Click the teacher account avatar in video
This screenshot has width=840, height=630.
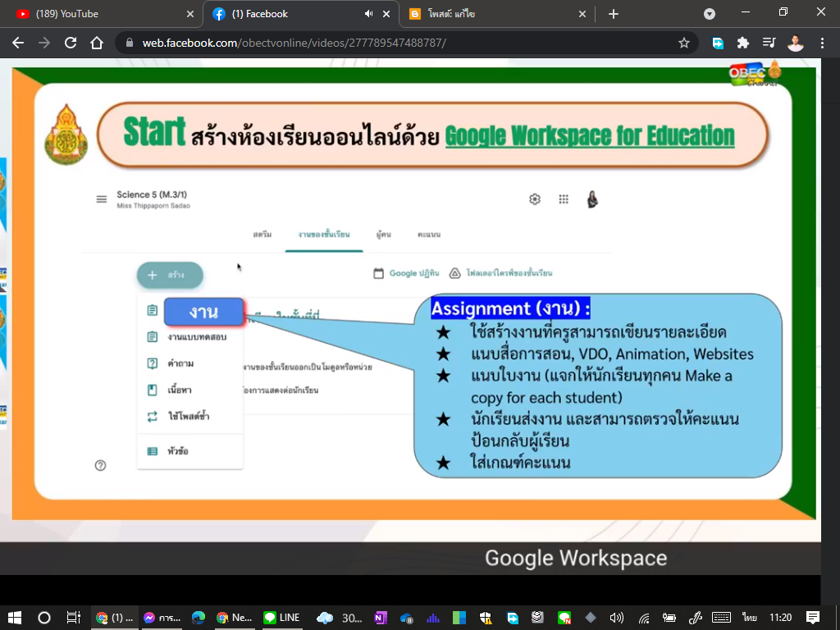click(592, 199)
